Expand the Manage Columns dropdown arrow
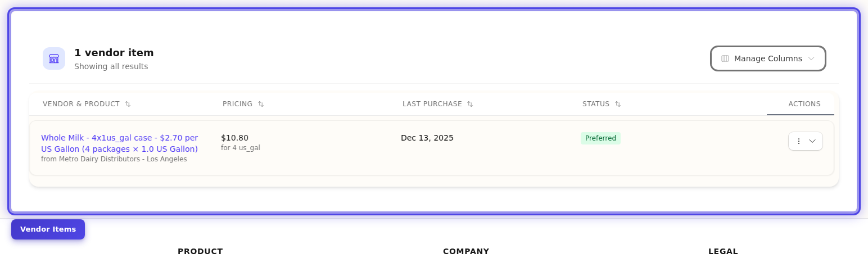The image size is (868, 262). point(811,58)
